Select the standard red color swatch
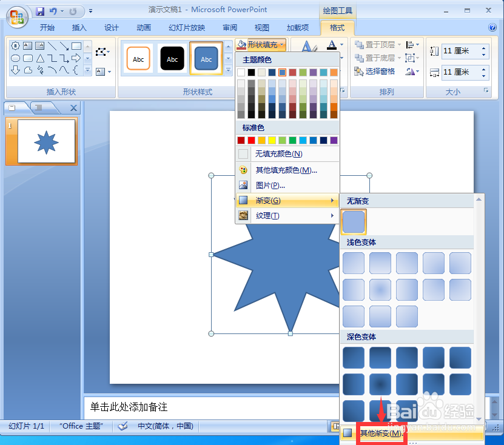The width and height of the screenshot is (504, 445). [251, 141]
